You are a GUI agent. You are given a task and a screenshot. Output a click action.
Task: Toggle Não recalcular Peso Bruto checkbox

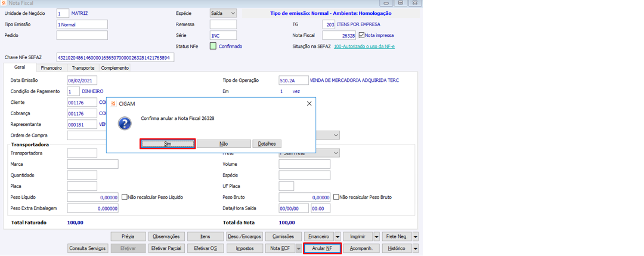click(336, 198)
